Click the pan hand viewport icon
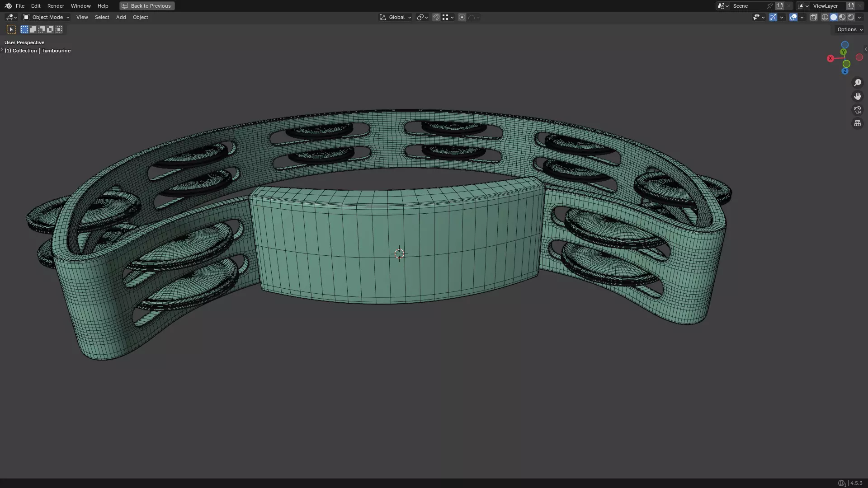 (x=857, y=96)
